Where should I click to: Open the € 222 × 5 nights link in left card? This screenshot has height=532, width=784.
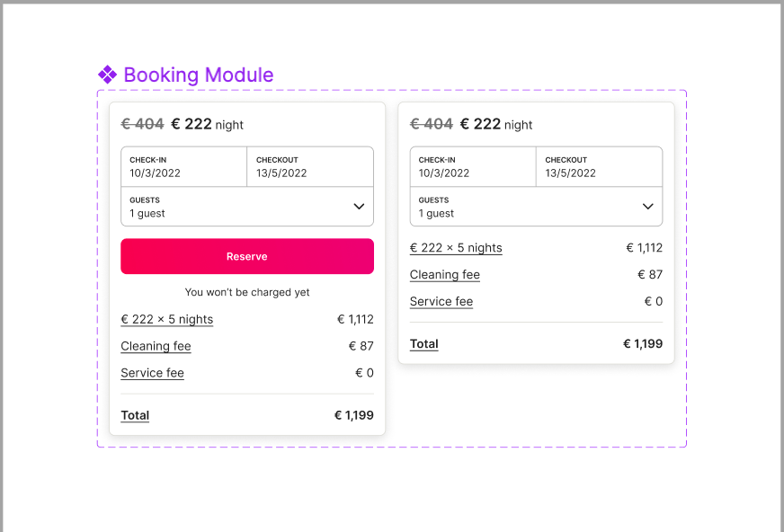[x=167, y=319]
